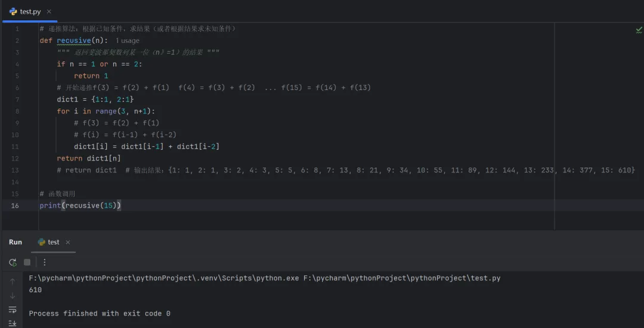This screenshot has height=328, width=644.
Task: Close the test.py editor tab
Action: pos(49,11)
